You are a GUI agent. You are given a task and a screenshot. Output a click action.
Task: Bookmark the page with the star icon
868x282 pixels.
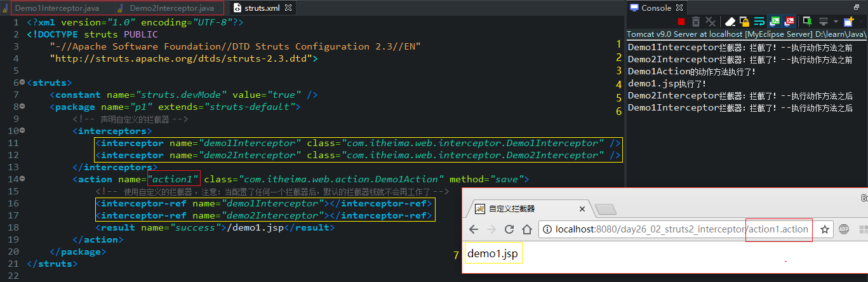pos(825,229)
